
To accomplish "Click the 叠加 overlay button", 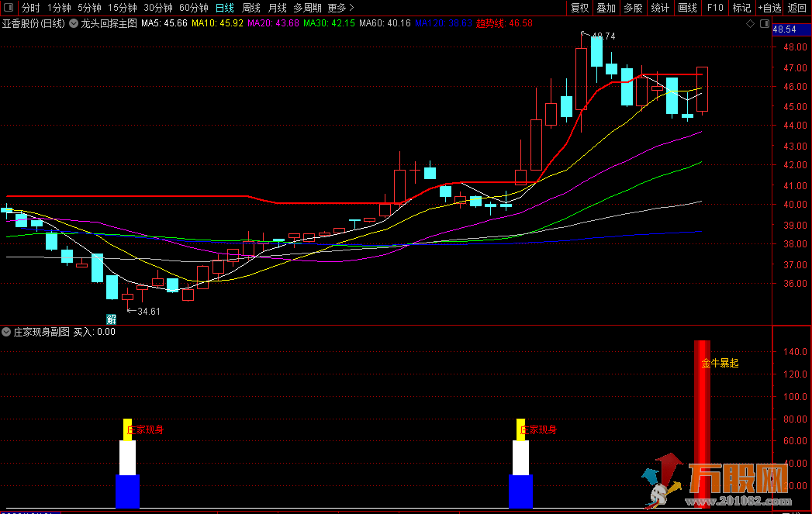I will click(606, 8).
